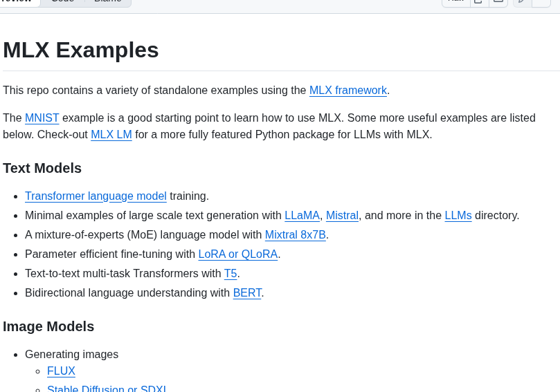Click 'Text-to-text multi-task Transformers with' text
The height and width of the screenshot is (392, 560).
pos(123,274)
